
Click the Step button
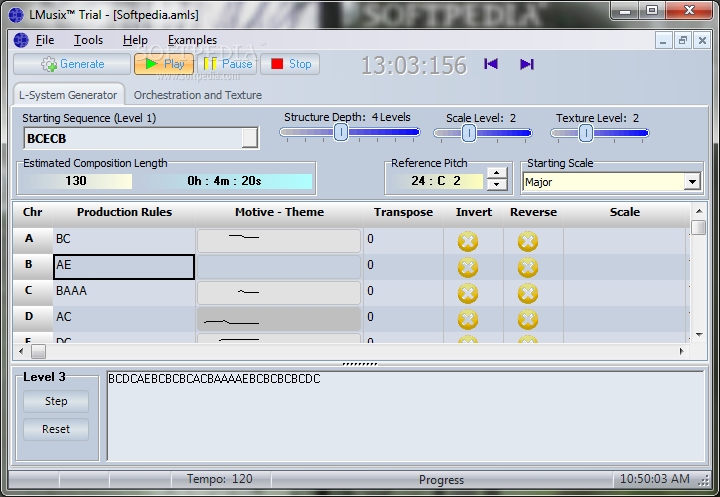click(x=56, y=401)
